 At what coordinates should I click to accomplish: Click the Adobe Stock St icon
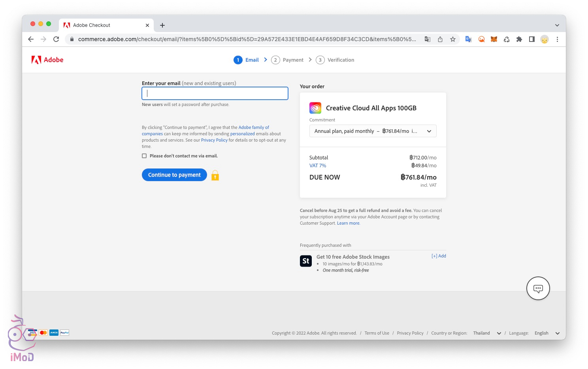(305, 261)
